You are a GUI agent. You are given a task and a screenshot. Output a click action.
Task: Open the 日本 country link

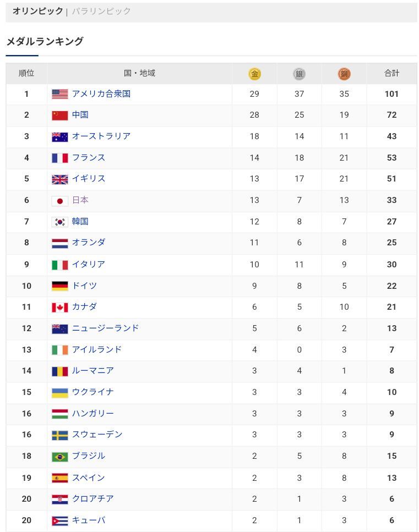click(x=80, y=200)
